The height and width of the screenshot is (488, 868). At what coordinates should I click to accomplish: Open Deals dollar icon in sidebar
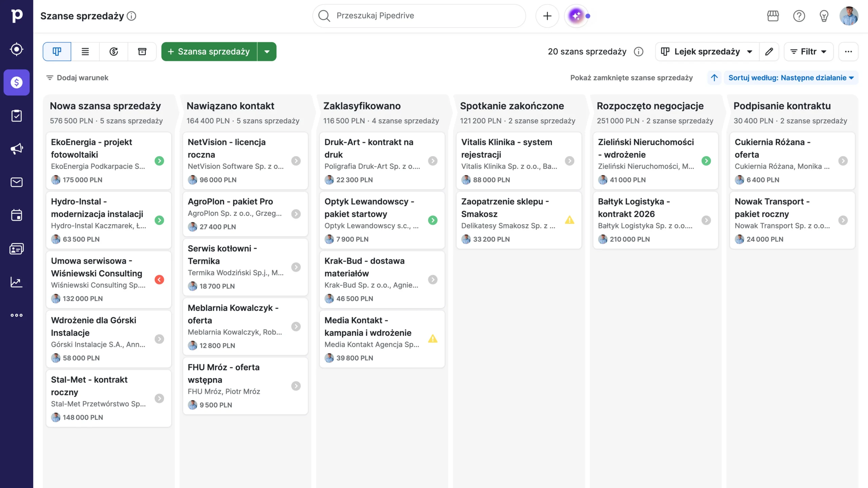[17, 82]
